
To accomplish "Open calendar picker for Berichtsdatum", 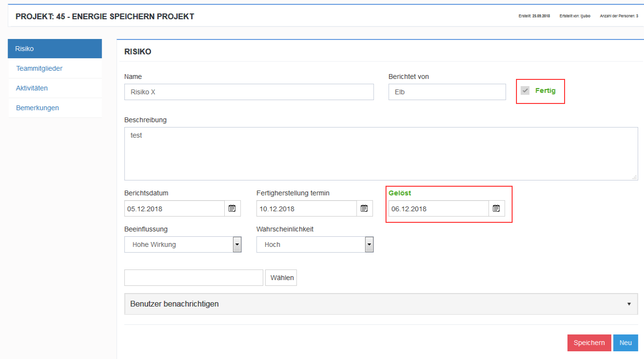I will (232, 208).
